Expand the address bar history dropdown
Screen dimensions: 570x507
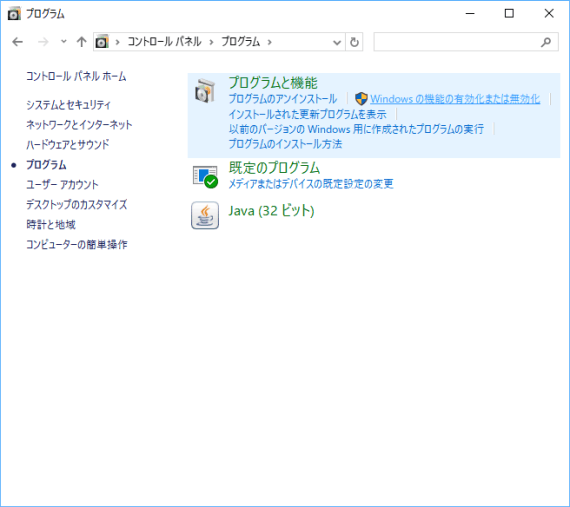click(x=337, y=43)
